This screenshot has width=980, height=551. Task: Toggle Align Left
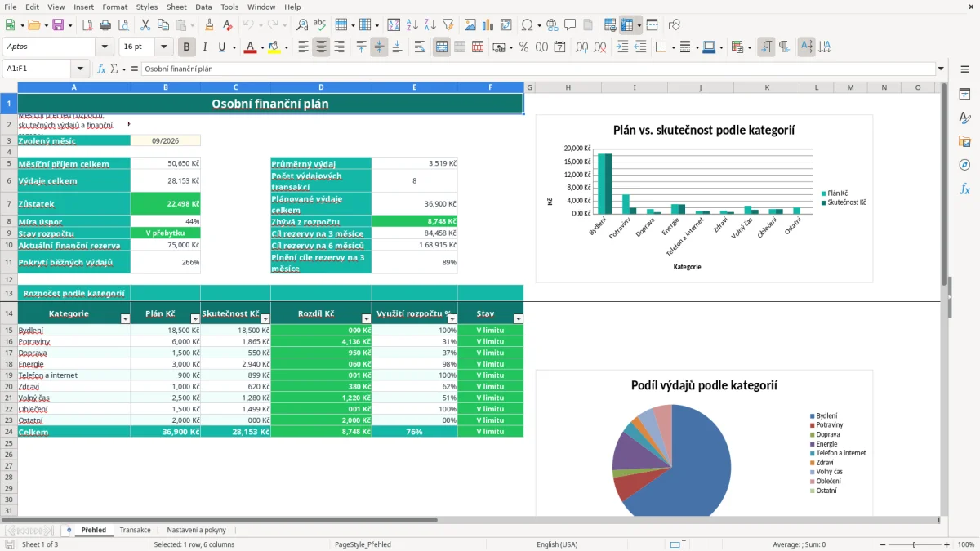coord(303,47)
